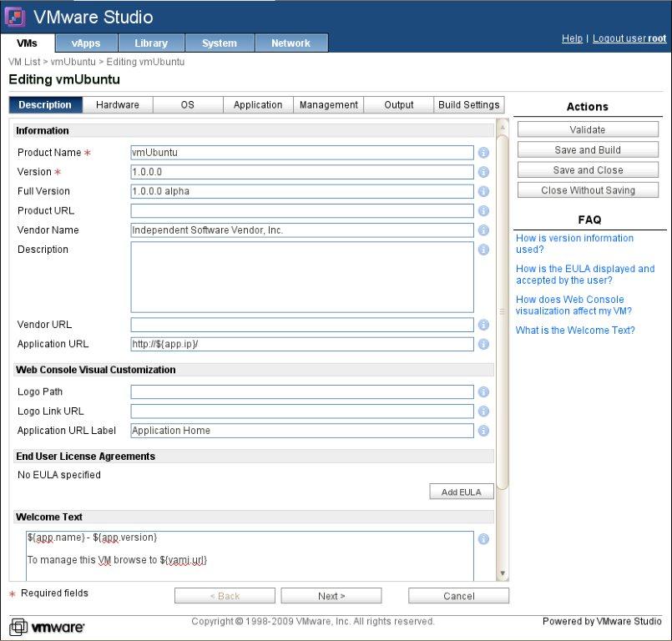The height and width of the screenshot is (641, 672).
Task: Click the Full Version input field
Action: (x=302, y=191)
